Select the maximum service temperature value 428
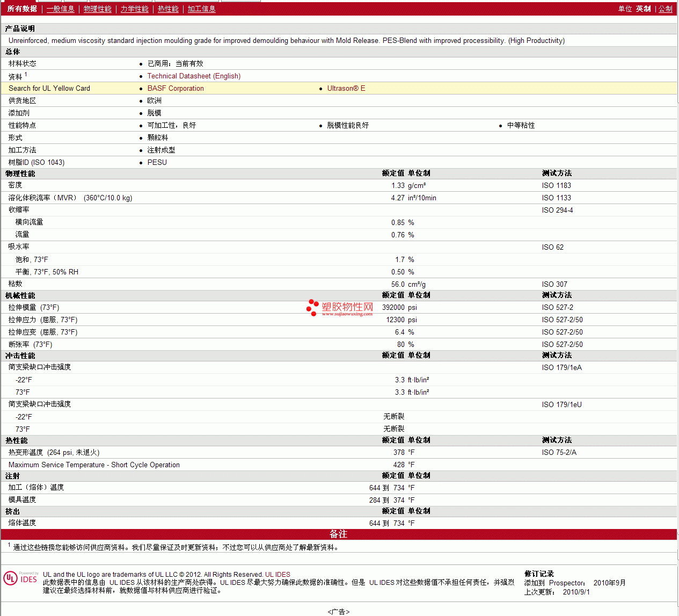The image size is (679, 616). pyautogui.click(x=399, y=465)
